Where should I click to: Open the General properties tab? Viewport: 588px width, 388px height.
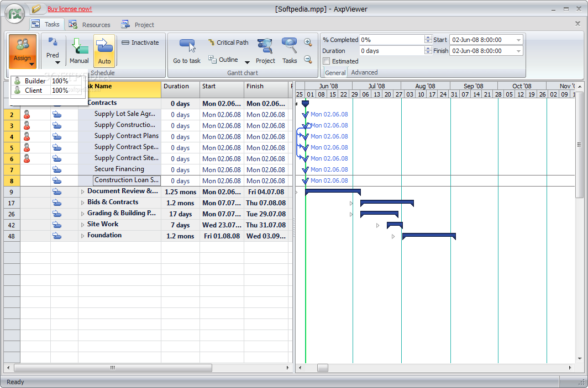pos(335,73)
